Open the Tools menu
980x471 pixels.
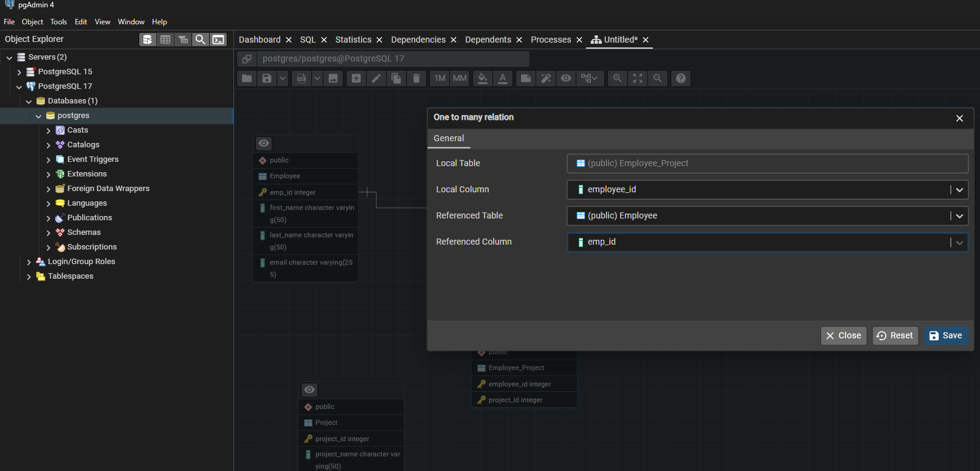[58, 22]
